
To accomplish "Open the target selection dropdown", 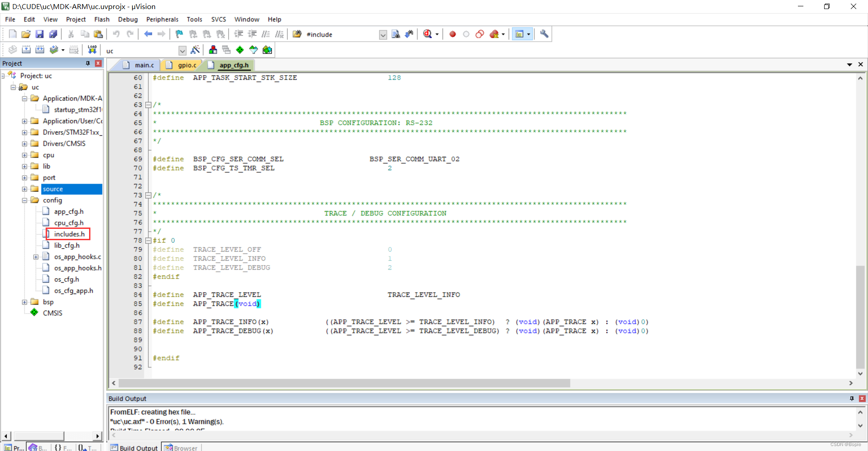I will (x=182, y=51).
